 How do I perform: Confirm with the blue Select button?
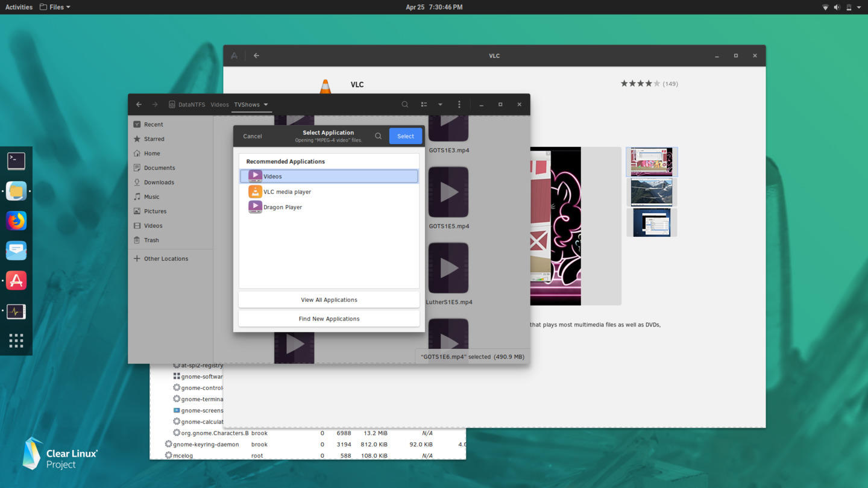406,136
